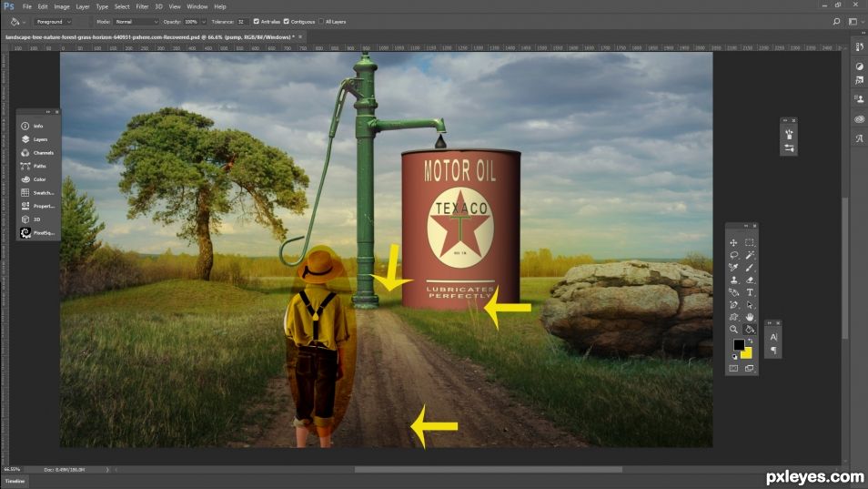Viewport: 868px width, 489px height.
Task: Open the Character panel icon
Action: [x=773, y=337]
